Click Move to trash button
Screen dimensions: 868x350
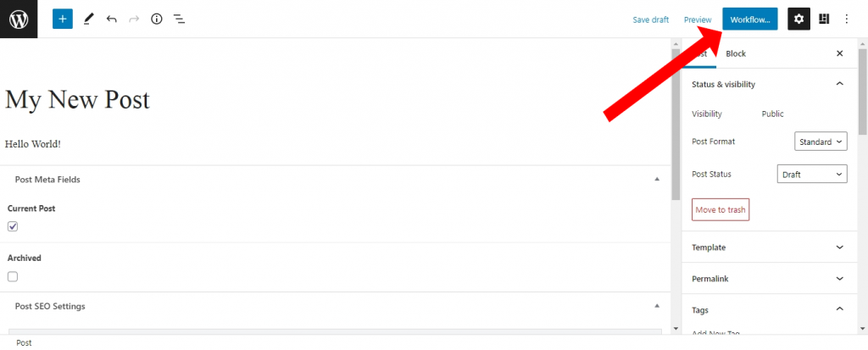tap(720, 209)
